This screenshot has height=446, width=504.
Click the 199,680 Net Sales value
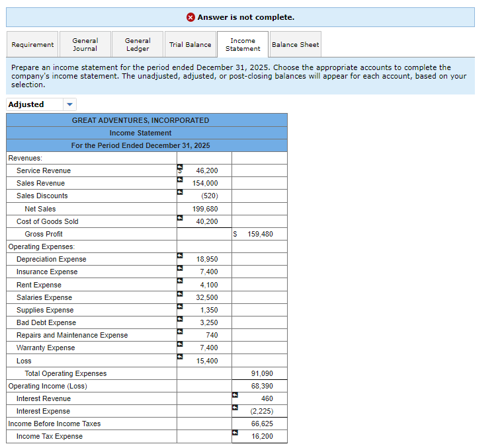[204, 209]
